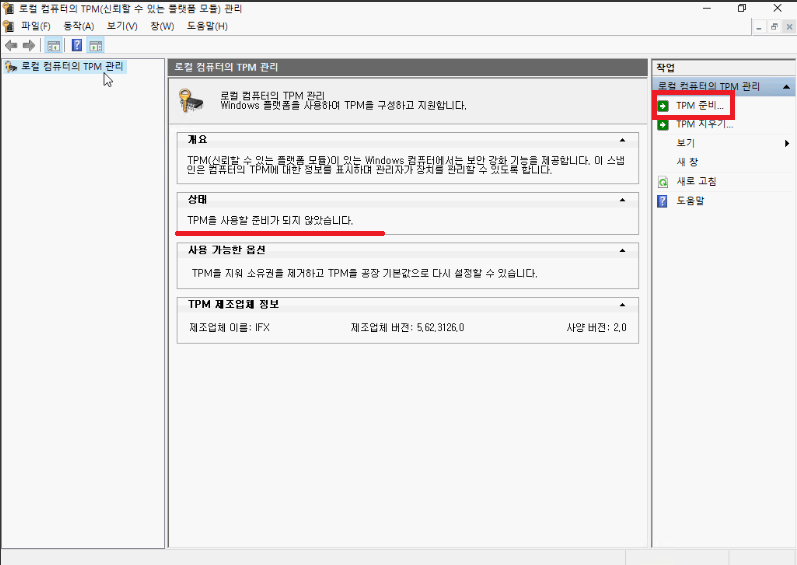This screenshot has height=565, width=797.
Task: Toggle the show/hide console tree icon
Action: pos(53,46)
